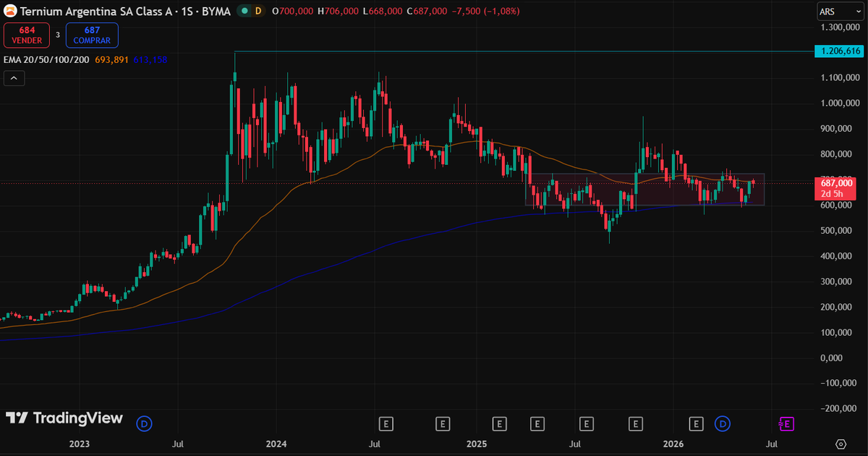Select the EMA 20/50/100/200 indicator legend
The image size is (868, 456).
pyautogui.click(x=46, y=59)
